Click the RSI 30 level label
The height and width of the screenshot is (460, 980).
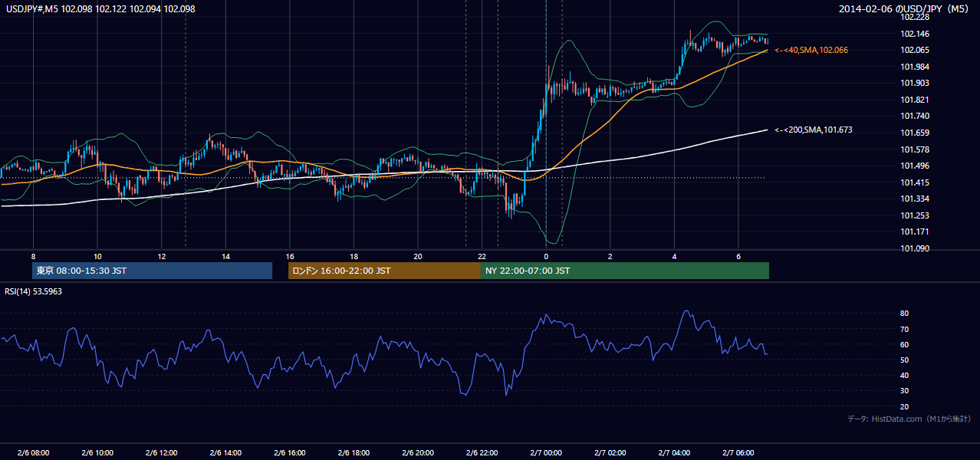click(905, 391)
